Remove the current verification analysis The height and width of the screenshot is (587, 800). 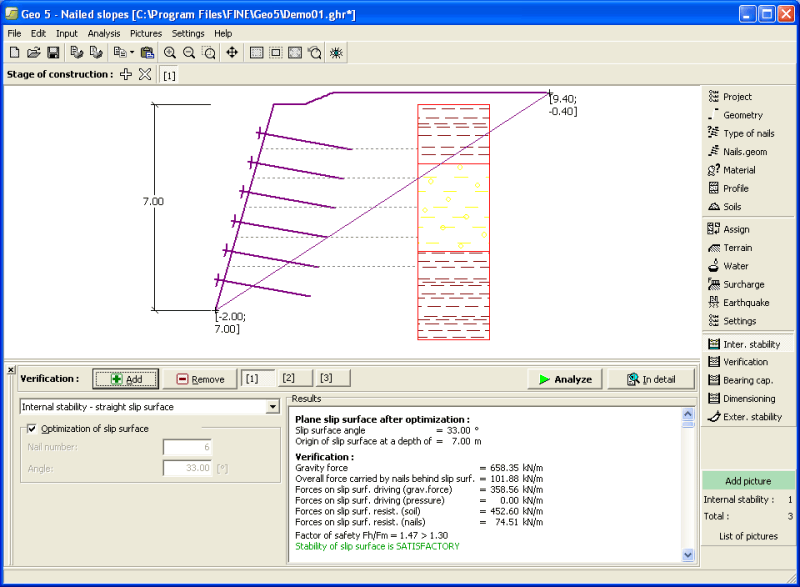(201, 379)
